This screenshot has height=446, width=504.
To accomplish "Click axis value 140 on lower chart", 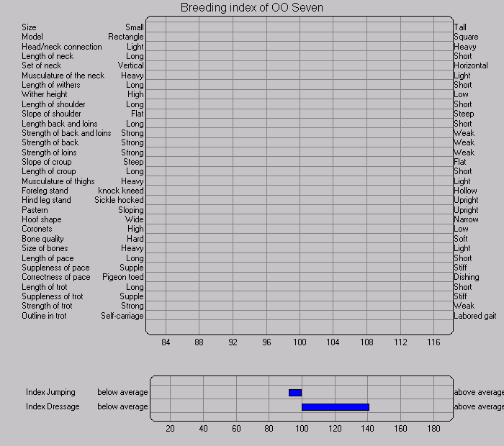I will pos(367,429).
